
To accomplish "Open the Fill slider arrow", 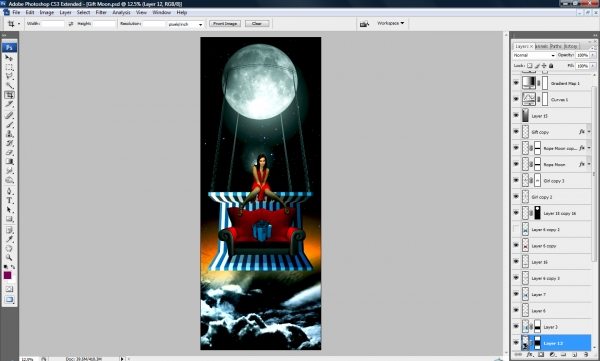I will point(593,66).
